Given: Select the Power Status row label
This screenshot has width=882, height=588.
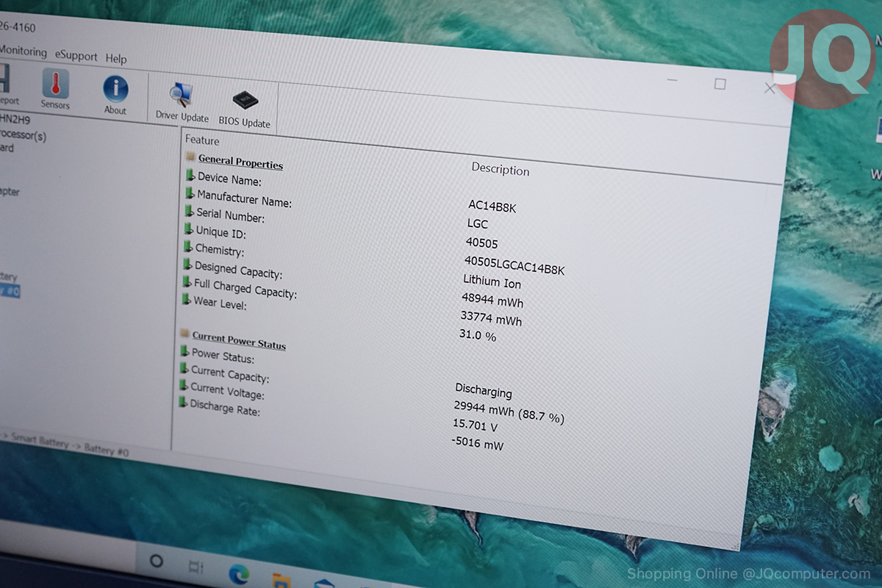Looking at the screenshot, I should point(223,356).
